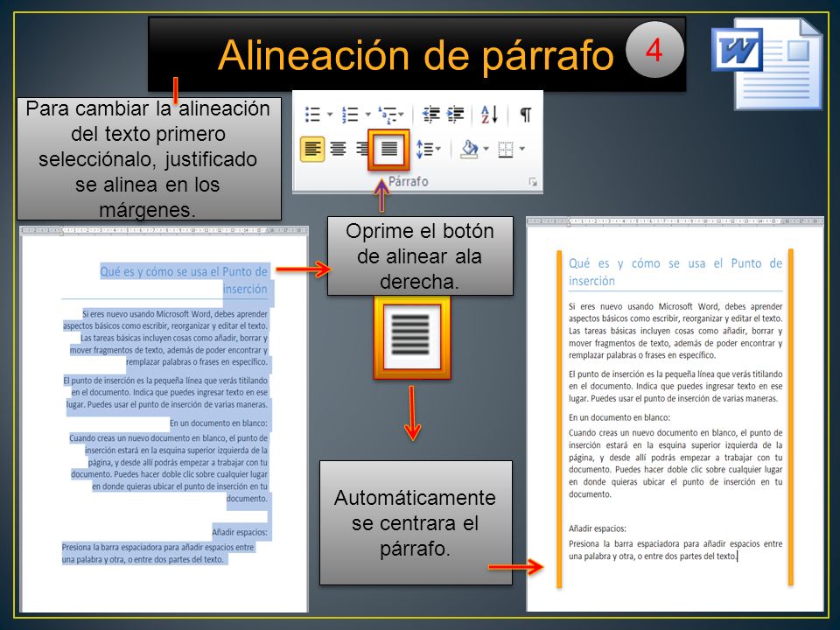This screenshot has height=630, width=840.
Task: Click the Microsoft Word document icon
Action: pos(766,64)
